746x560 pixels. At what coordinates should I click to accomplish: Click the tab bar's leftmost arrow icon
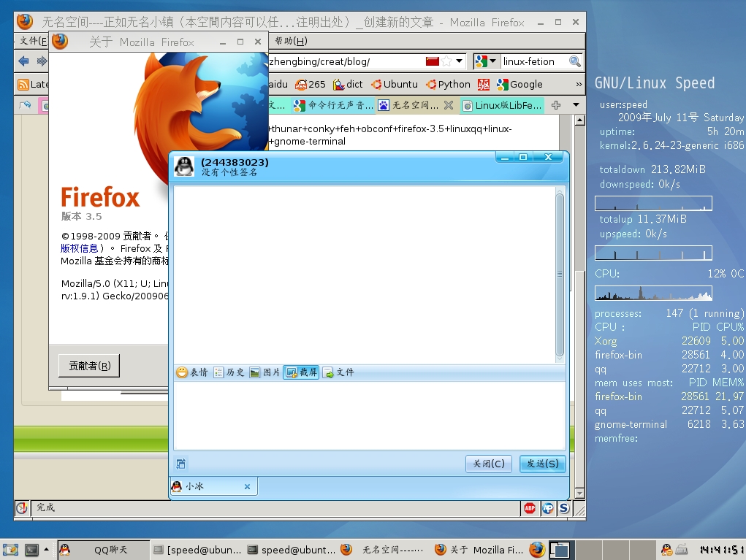click(x=25, y=105)
